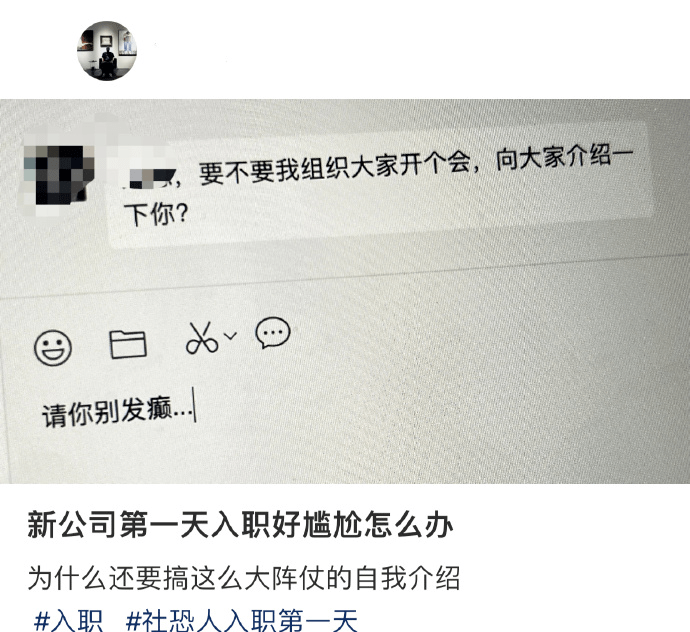Open the #社恐人入职第一天 hashtag
This screenshot has width=690, height=632.
(x=242, y=621)
